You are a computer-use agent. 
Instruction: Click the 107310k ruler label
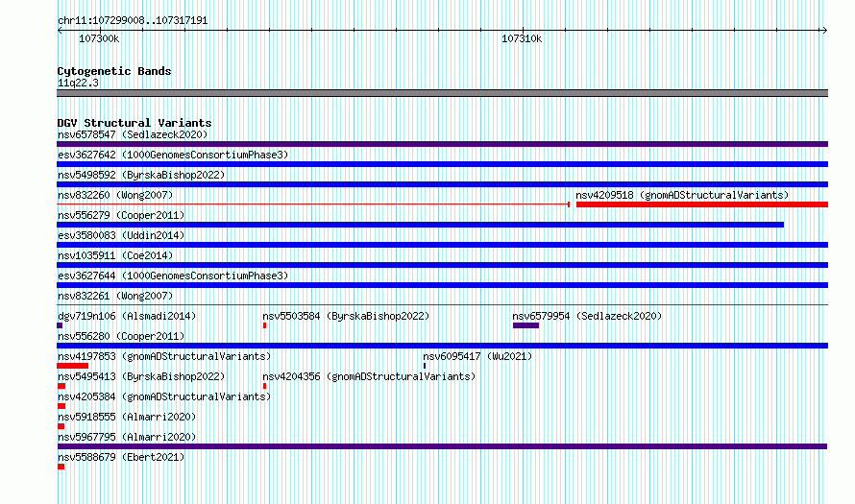522,38
